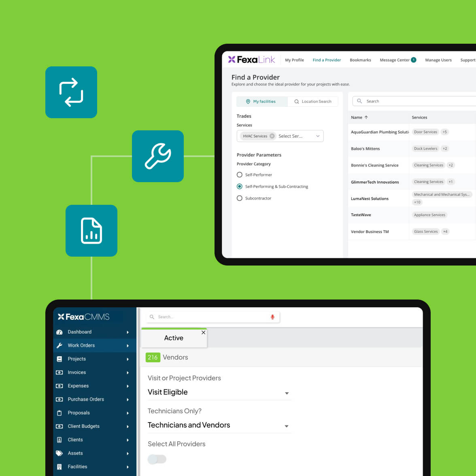The image size is (476, 476).
Task: Click the teal repeat arrows tile
Action: 71,92
